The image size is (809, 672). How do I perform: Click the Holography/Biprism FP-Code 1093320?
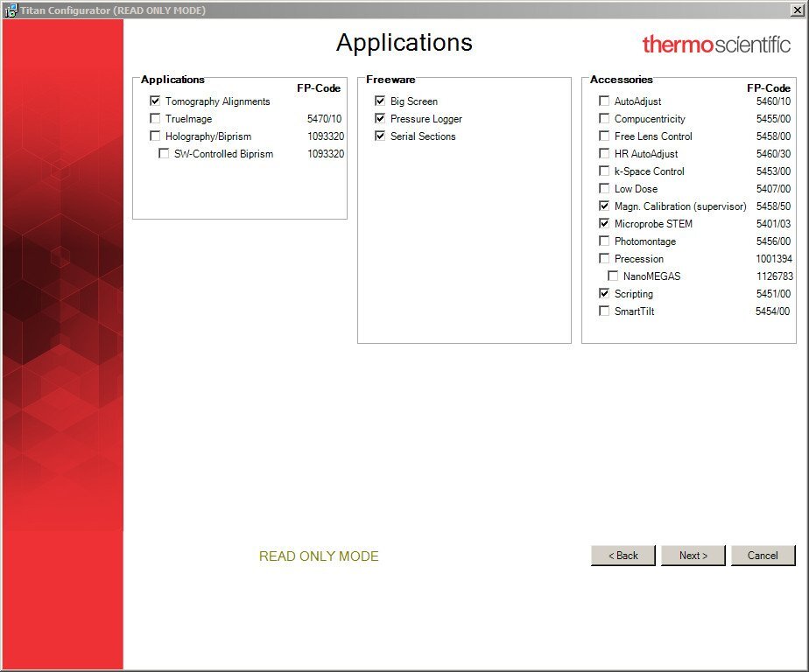tap(326, 136)
